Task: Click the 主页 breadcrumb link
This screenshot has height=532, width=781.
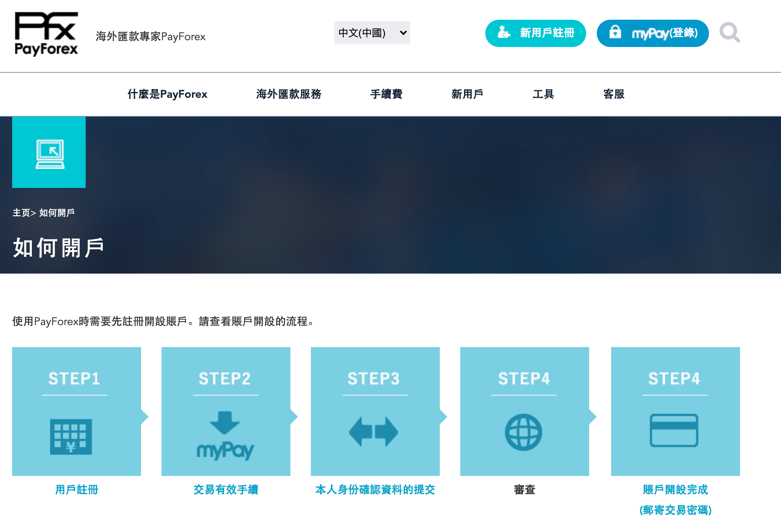Action: 21,213
